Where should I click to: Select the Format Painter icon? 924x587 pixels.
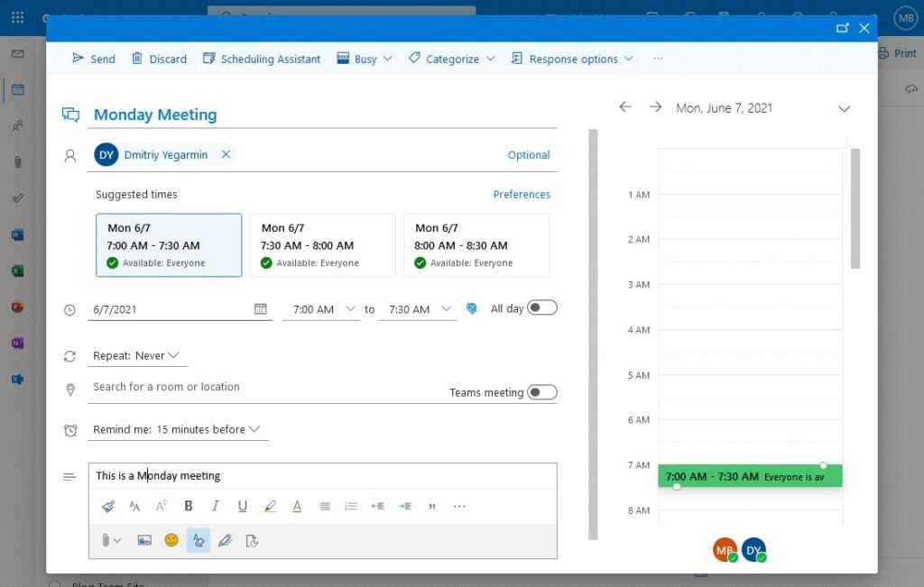[x=108, y=506]
